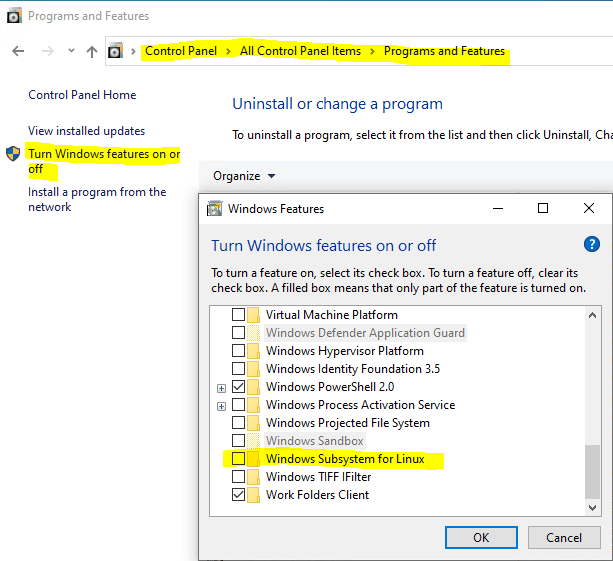613x561 pixels.
Task: Open chevron dropdown before Control Panel
Action: coord(133,51)
